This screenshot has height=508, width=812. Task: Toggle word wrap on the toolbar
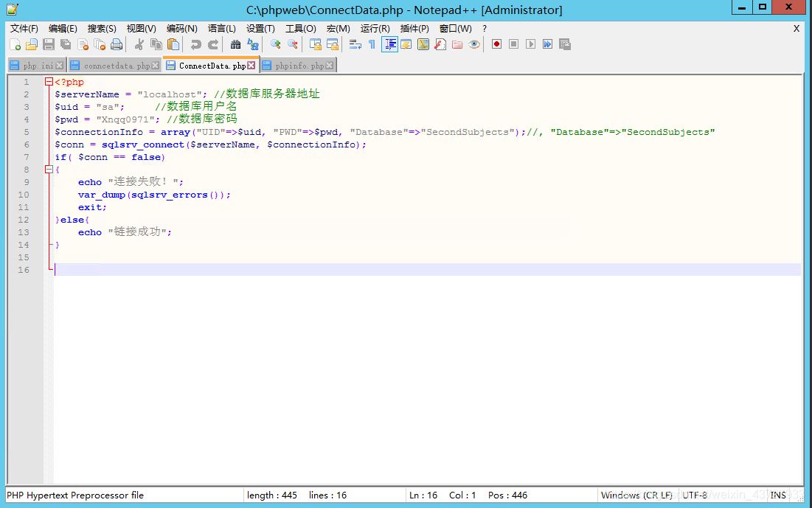tap(355, 44)
